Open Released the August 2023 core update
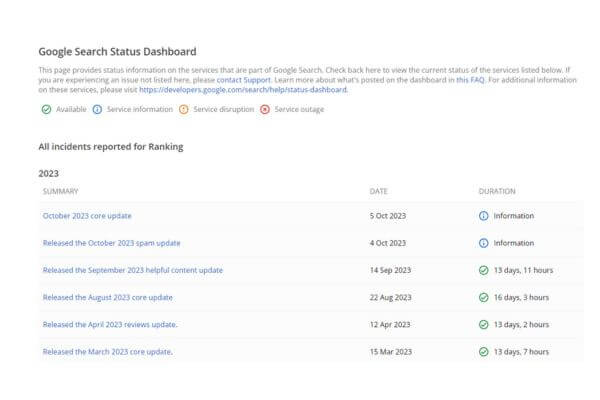 click(108, 297)
